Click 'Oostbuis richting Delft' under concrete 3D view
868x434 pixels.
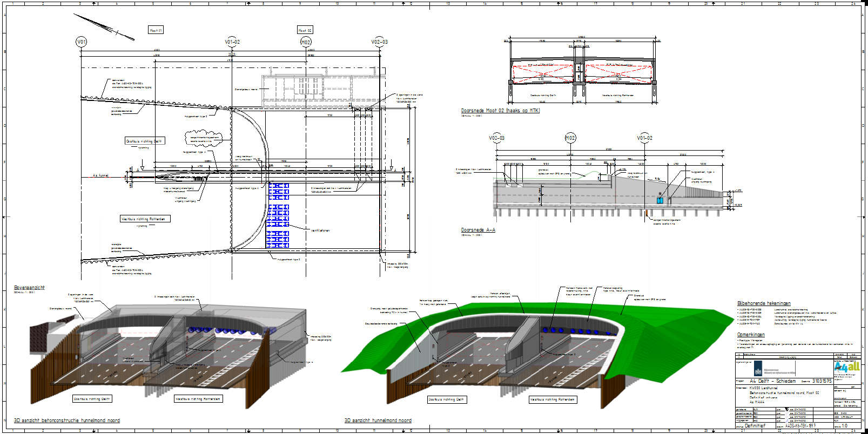pyautogui.click(x=92, y=399)
